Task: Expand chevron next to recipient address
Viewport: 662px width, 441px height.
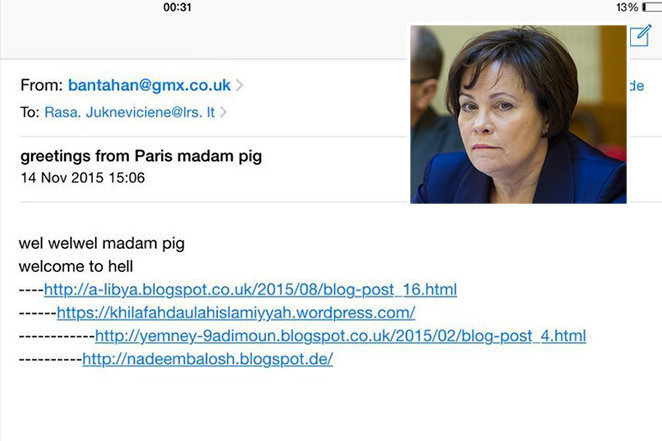Action: [x=223, y=112]
